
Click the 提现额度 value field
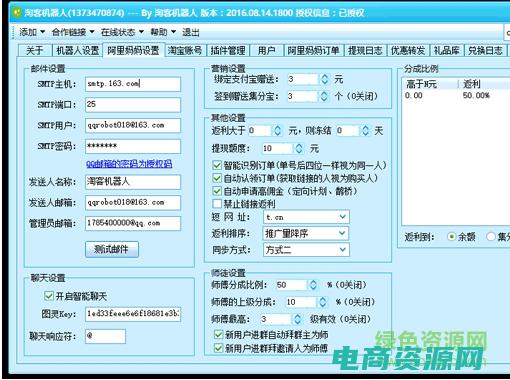click(278, 148)
